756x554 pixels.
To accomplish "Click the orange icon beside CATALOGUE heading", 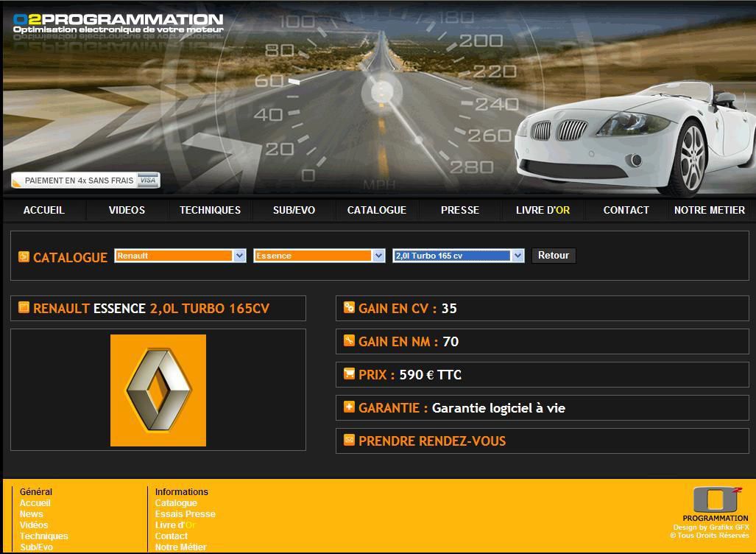I will pyautogui.click(x=24, y=256).
